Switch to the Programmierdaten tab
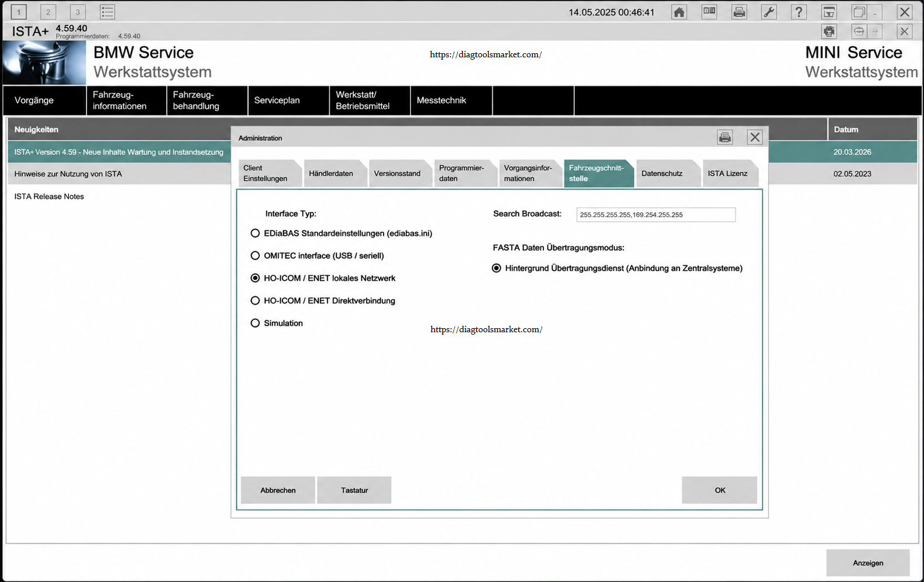The image size is (924, 582). [x=466, y=173]
